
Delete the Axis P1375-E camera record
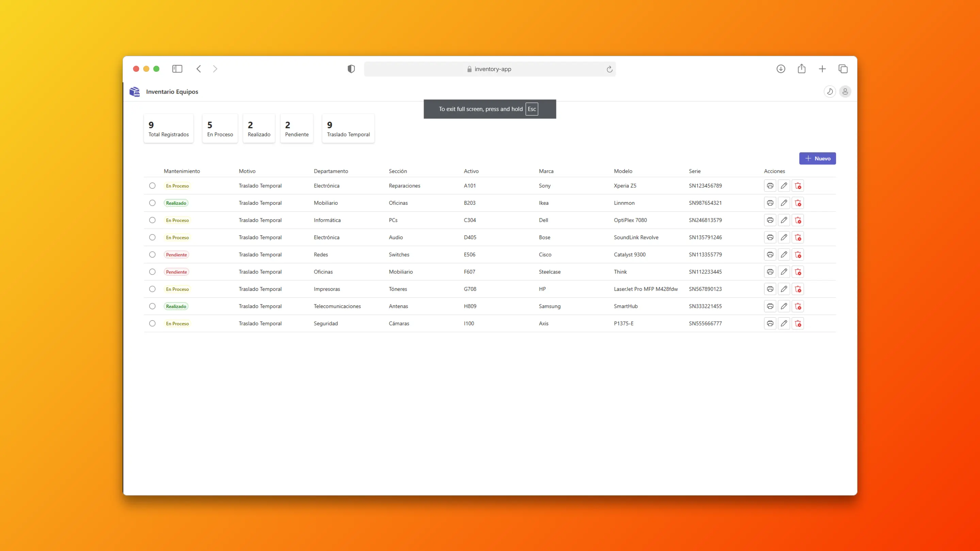click(x=798, y=323)
